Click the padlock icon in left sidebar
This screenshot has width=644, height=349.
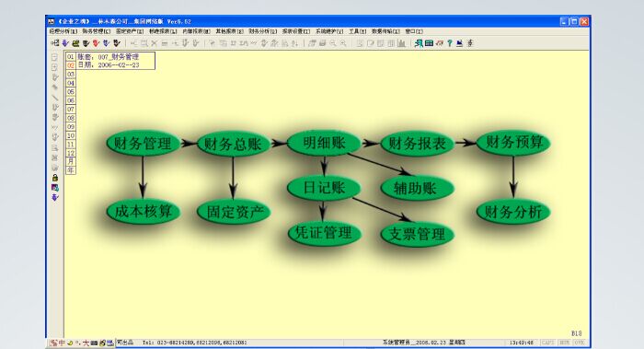[54, 178]
